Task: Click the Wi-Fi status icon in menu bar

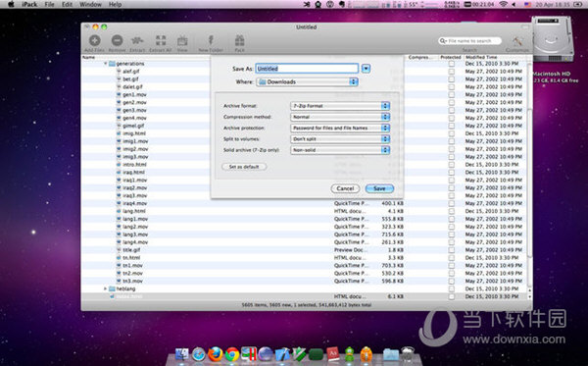Action: coord(504,4)
